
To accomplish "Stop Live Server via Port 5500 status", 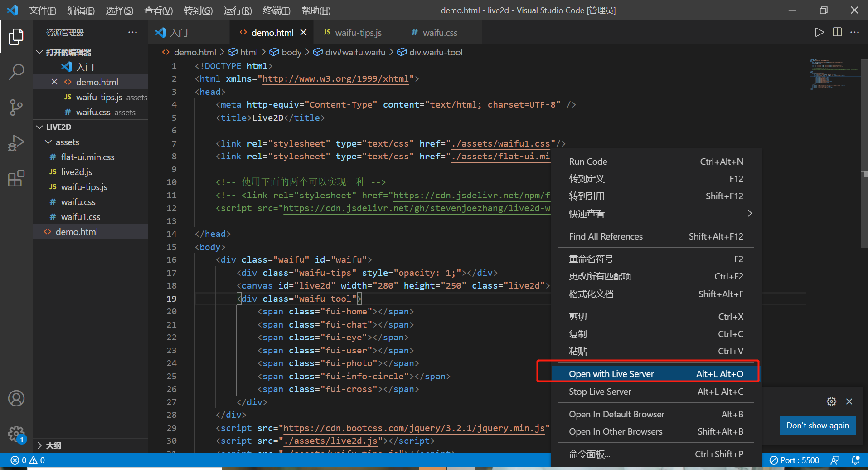I will (795, 460).
